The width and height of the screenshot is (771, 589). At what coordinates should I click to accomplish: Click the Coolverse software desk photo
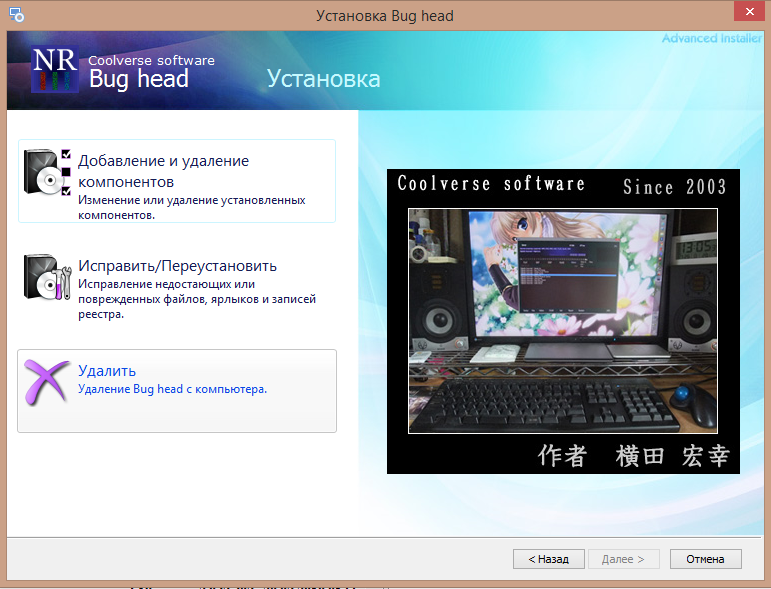[563, 321]
